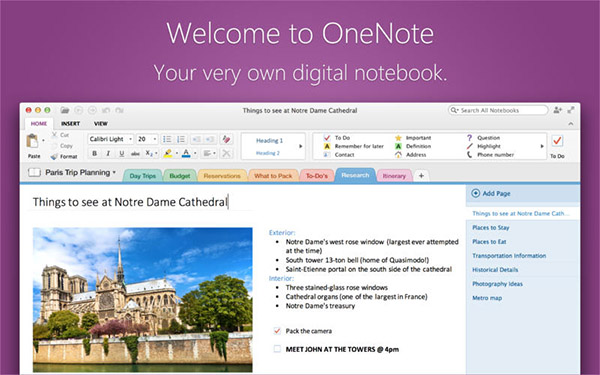This screenshot has height=375, width=600.
Task: Apply the Heading 1 style
Action: click(269, 140)
